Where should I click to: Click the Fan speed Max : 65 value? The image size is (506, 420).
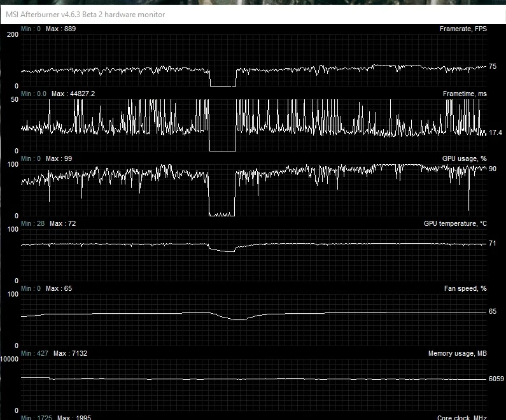coord(59,288)
